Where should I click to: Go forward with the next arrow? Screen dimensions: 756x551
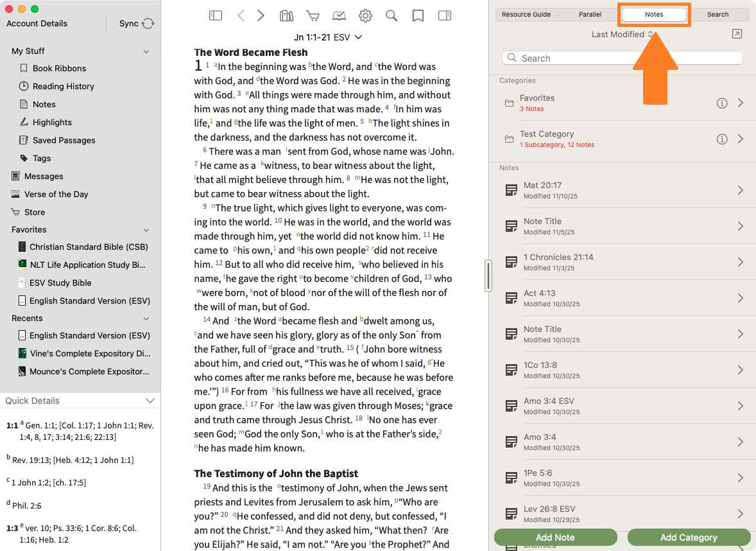coord(261,15)
